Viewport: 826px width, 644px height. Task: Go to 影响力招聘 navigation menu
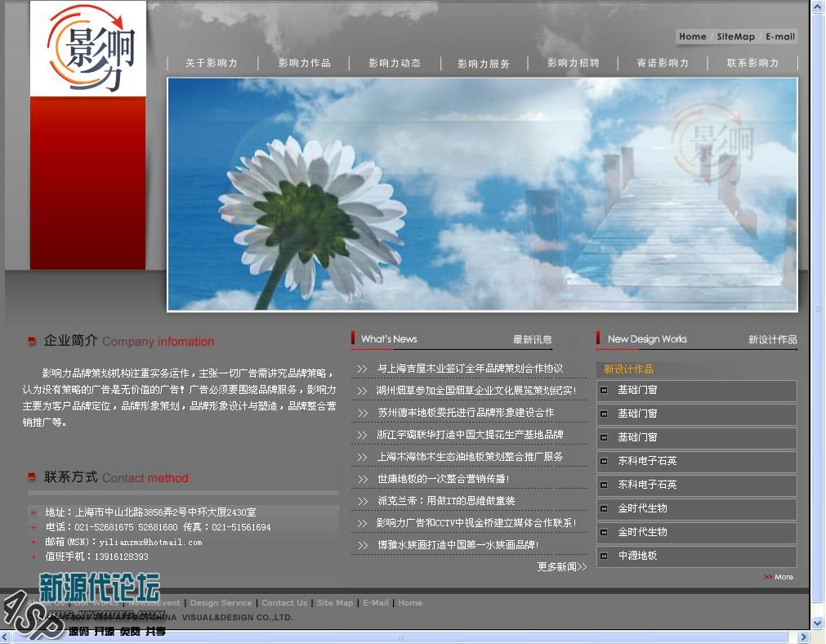coord(574,63)
